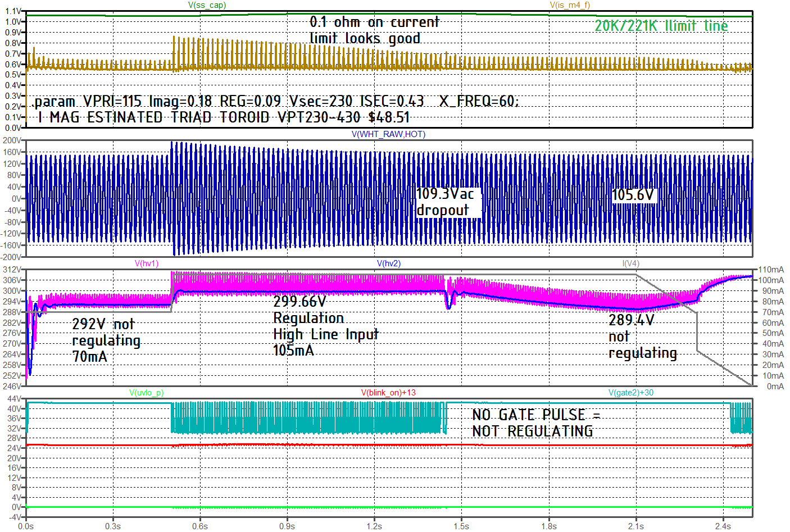Click the '292V not regulating 70mA' note
This screenshot has height=532, width=790.
[x=106, y=340]
